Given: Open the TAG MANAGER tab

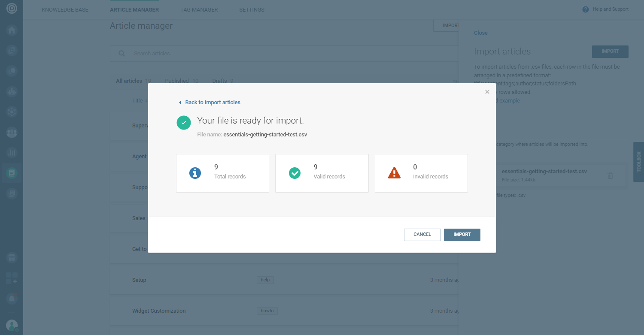Looking at the screenshot, I should [199, 10].
